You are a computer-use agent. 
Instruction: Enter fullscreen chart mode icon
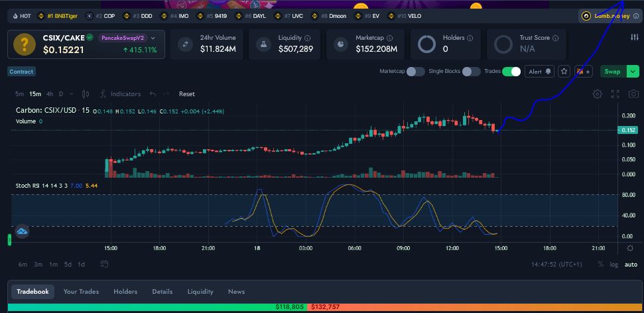tap(615, 94)
